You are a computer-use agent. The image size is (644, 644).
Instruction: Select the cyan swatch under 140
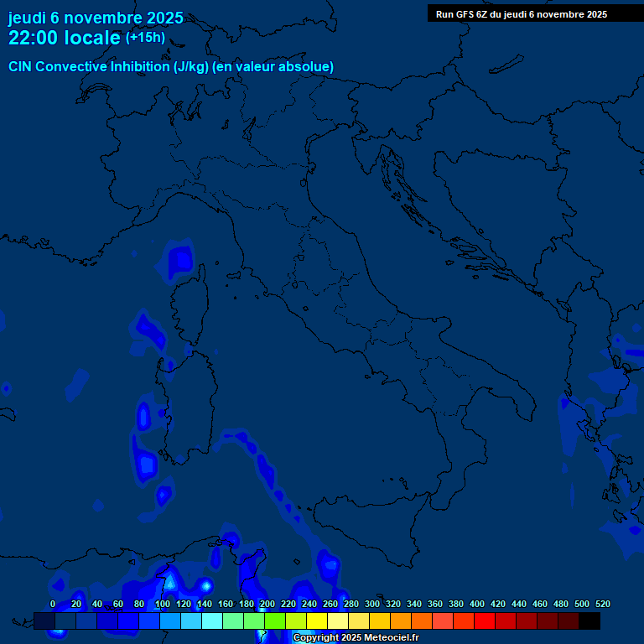coord(212,621)
